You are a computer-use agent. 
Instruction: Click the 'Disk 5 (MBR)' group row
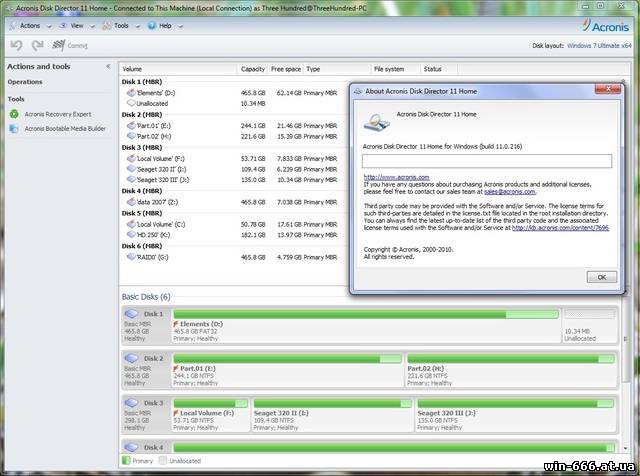(x=142, y=213)
